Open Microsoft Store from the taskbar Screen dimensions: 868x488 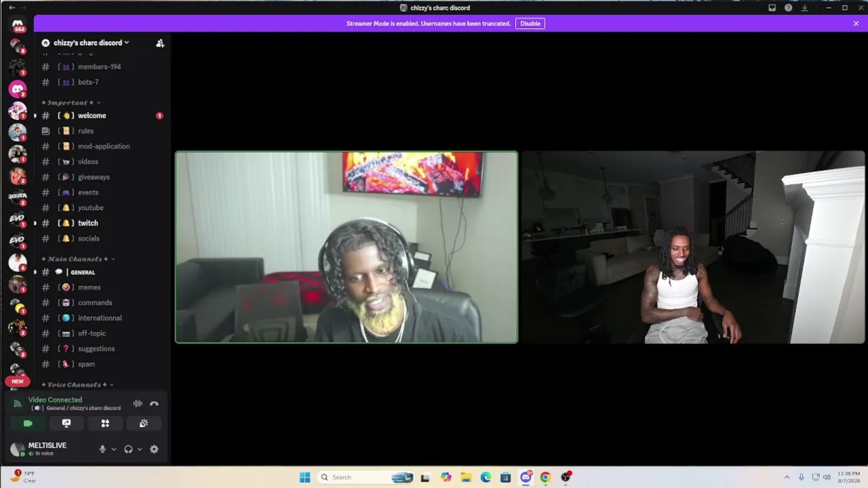pyautogui.click(x=505, y=477)
